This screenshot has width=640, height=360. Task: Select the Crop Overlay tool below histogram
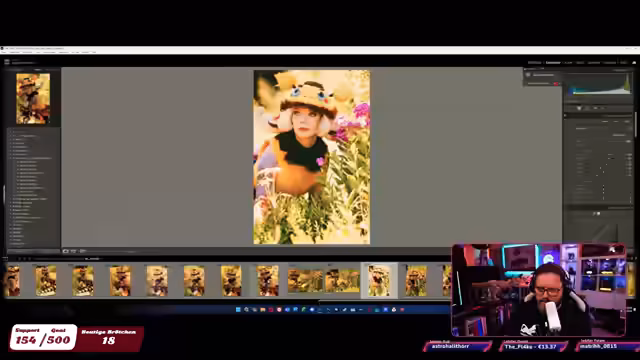tap(579, 108)
